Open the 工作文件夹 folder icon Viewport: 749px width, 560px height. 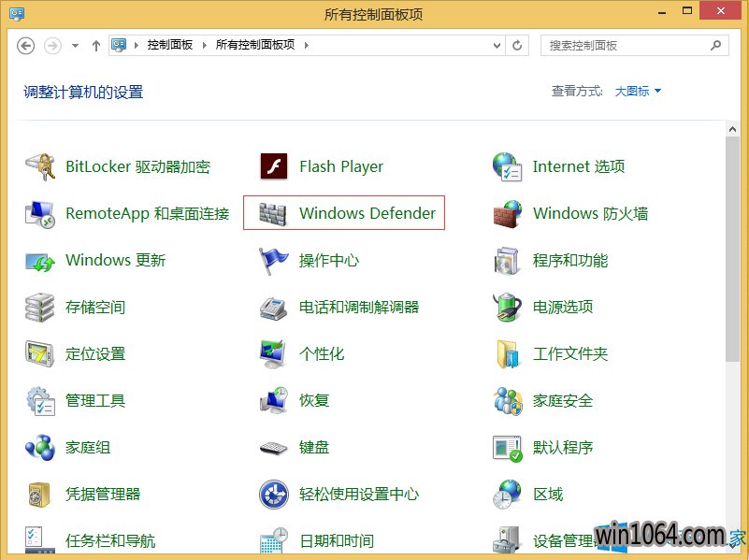click(508, 353)
